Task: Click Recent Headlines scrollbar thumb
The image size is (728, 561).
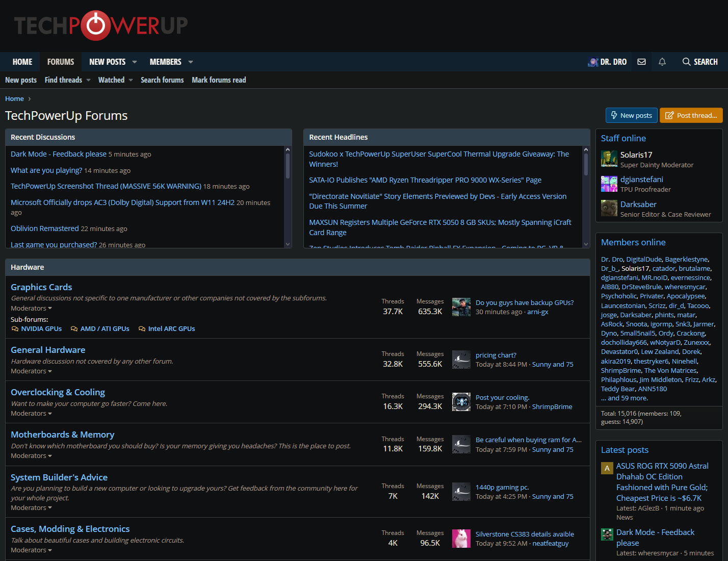Action: tap(586, 164)
